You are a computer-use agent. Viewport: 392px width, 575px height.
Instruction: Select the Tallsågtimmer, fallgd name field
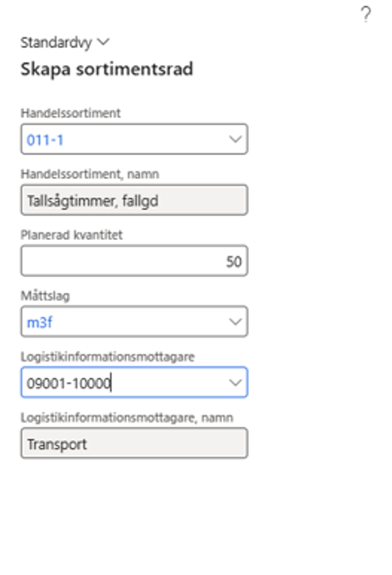[x=134, y=200]
